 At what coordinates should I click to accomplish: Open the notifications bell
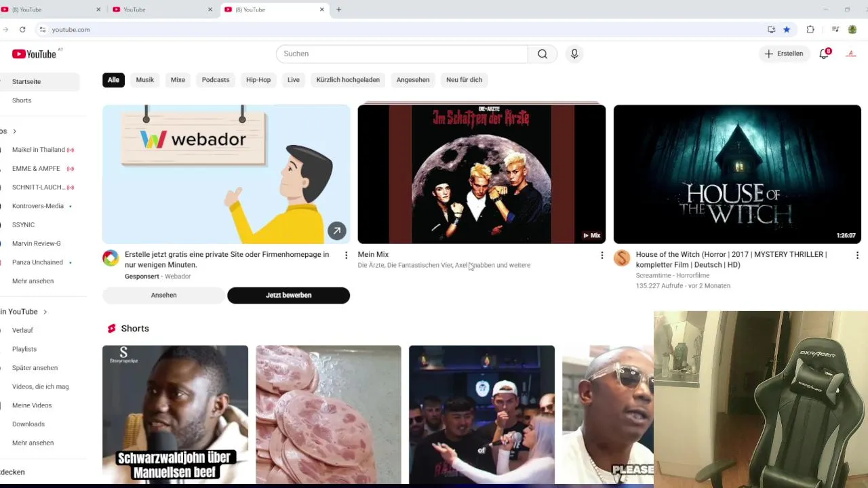point(824,54)
